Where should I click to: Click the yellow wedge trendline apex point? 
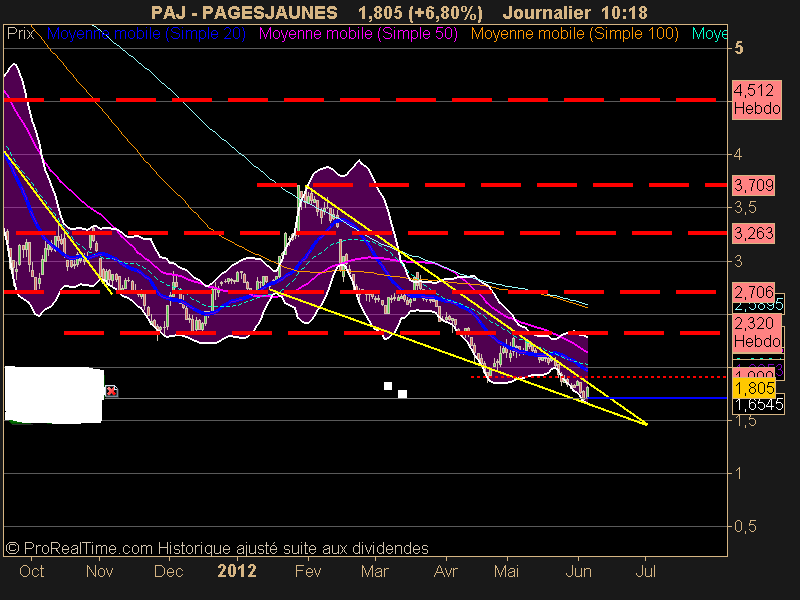[x=646, y=423]
